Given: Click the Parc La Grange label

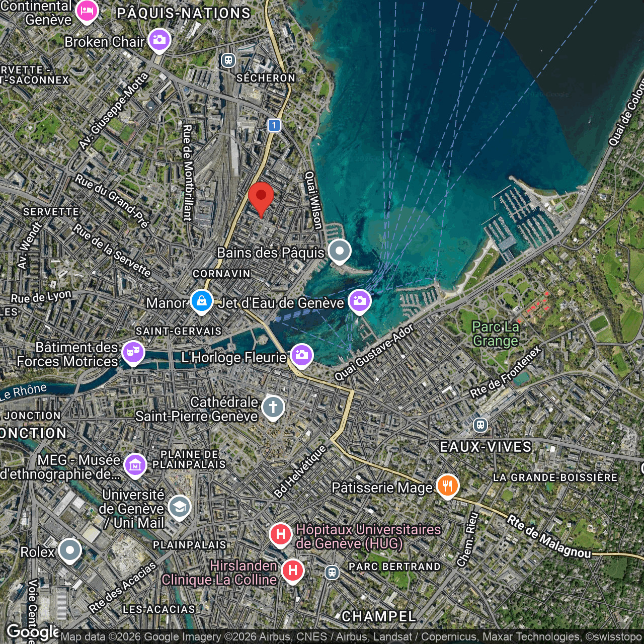Looking at the screenshot, I should [495, 334].
